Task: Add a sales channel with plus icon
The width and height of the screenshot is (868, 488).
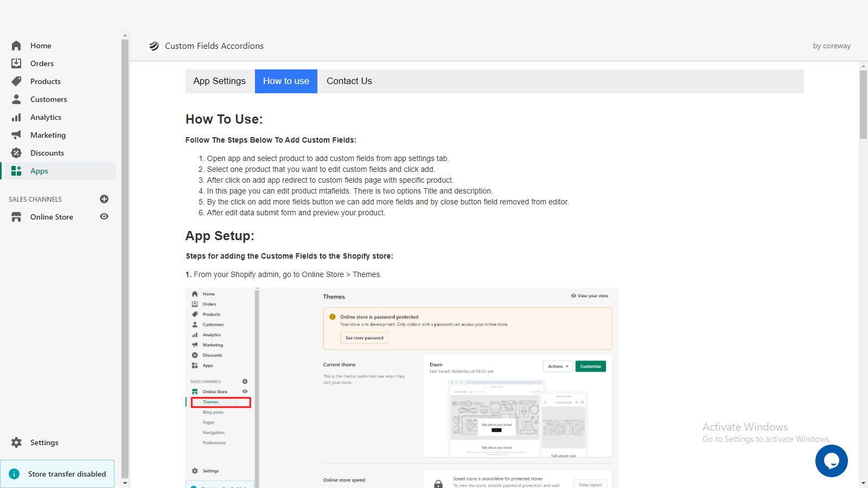Action: 104,199
